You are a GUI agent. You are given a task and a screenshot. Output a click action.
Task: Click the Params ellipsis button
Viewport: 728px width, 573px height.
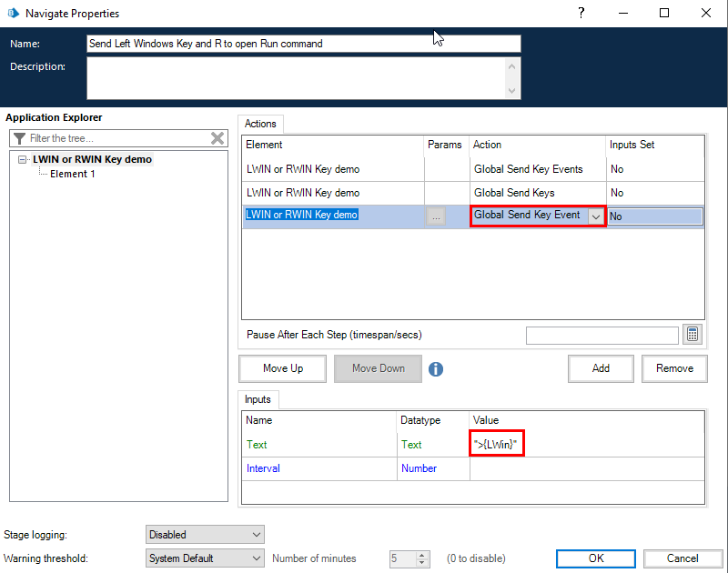pyautogui.click(x=437, y=216)
